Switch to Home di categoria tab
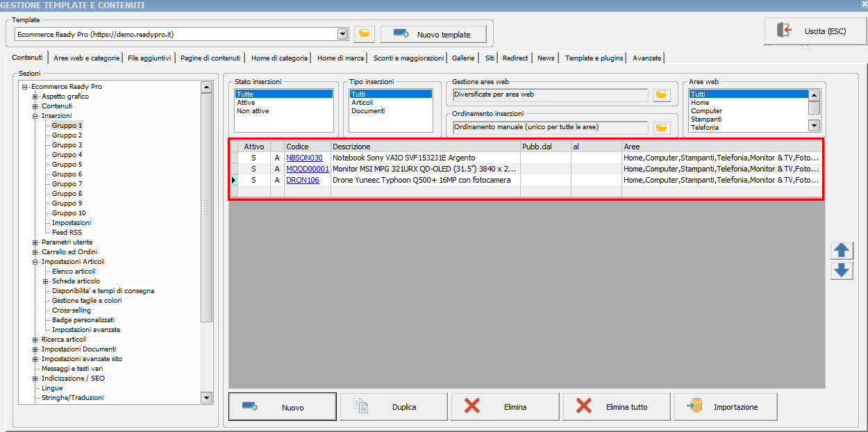Viewport: 868px width, 432px height. pos(279,58)
